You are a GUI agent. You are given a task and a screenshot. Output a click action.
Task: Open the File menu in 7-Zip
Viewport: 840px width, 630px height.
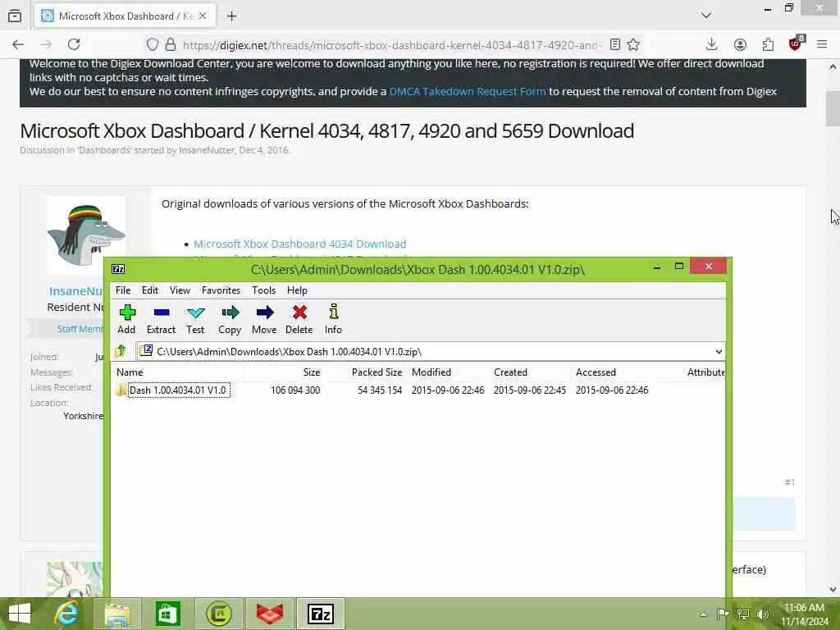click(123, 290)
